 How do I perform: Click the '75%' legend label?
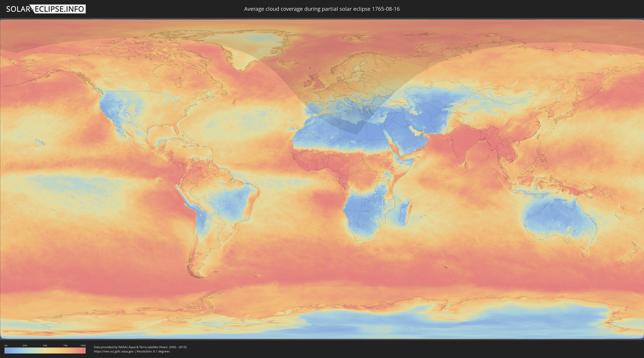[x=65, y=345]
